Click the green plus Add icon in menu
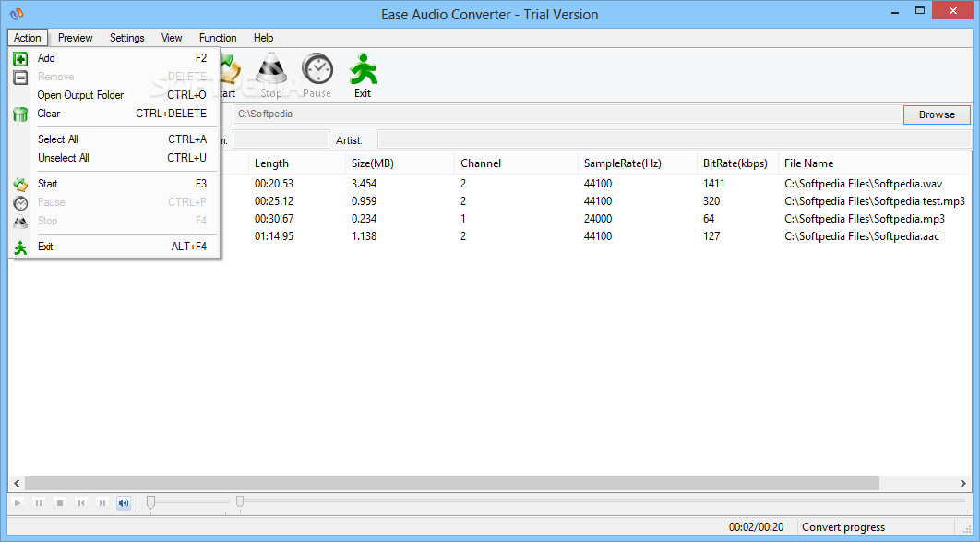Viewport: 980px width, 542px height. (x=20, y=59)
